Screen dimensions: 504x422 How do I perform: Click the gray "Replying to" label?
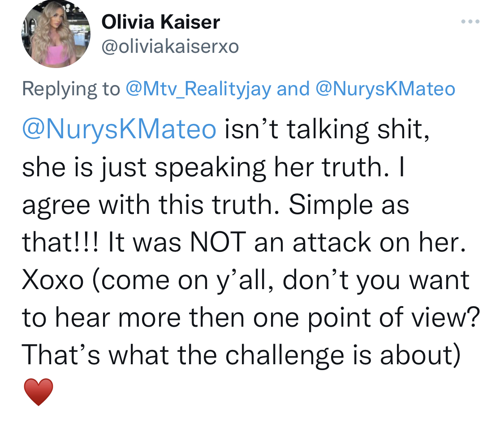click(x=71, y=89)
